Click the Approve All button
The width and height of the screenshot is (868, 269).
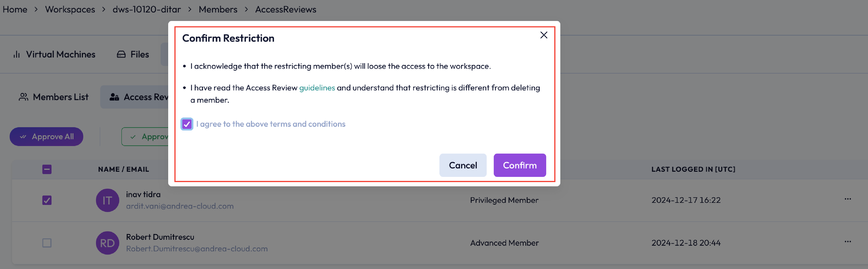(x=47, y=137)
